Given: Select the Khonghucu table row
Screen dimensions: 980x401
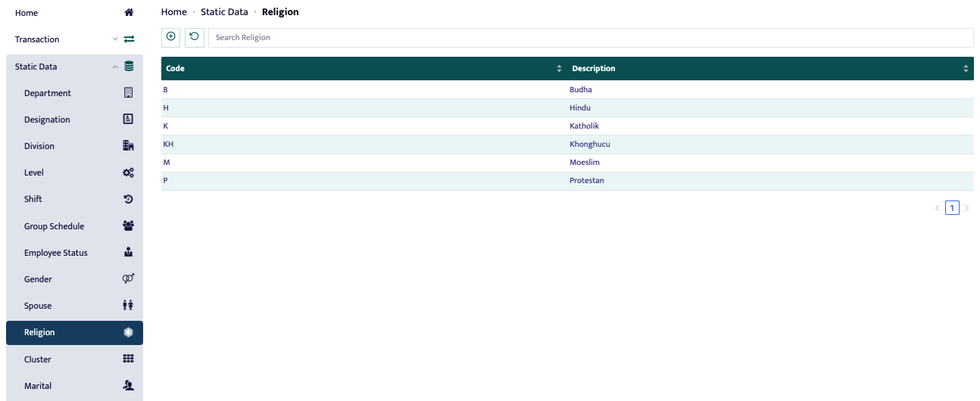Looking at the screenshot, I should click(567, 145).
